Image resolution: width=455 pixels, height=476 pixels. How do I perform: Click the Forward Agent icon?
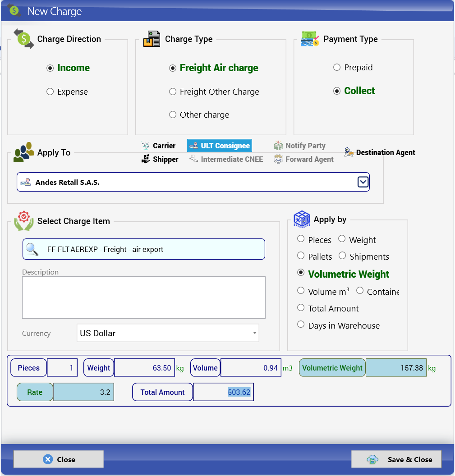point(278,159)
